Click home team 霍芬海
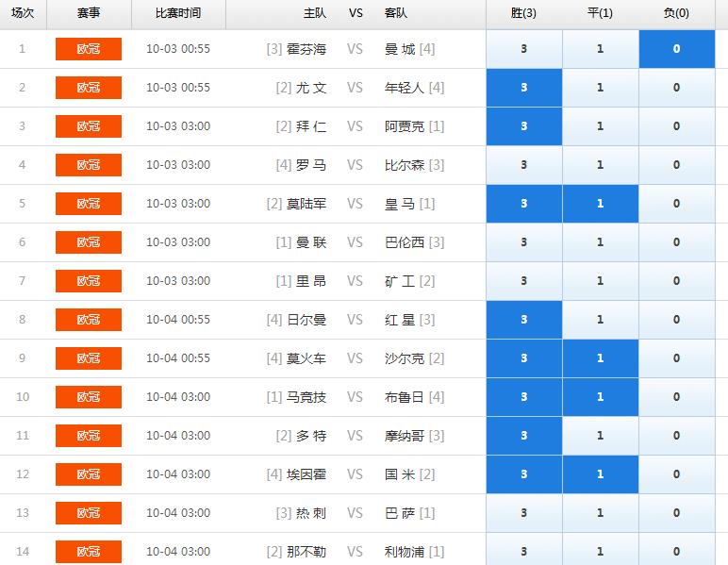Image resolution: width=728 pixels, height=565 pixels. [306, 49]
